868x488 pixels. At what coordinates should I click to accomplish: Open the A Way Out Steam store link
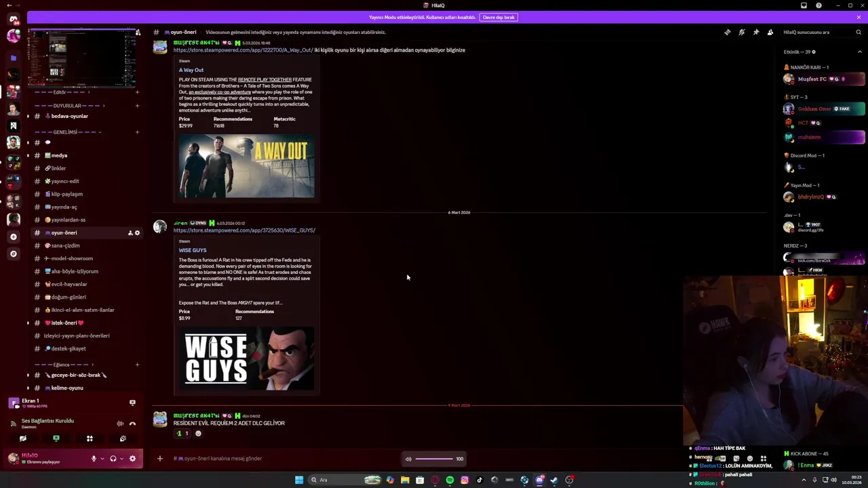coord(243,50)
